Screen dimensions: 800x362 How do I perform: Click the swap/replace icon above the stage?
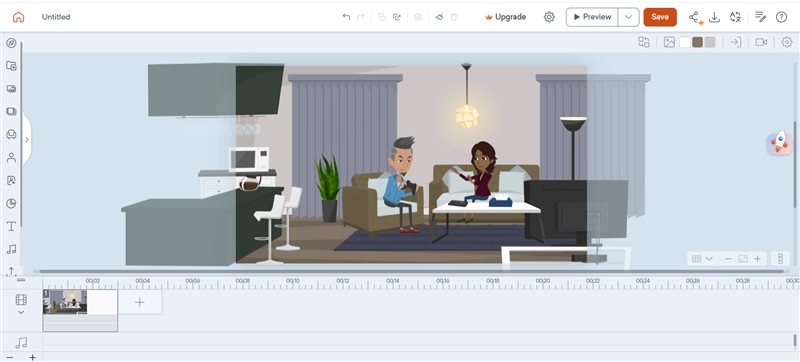coord(644,42)
